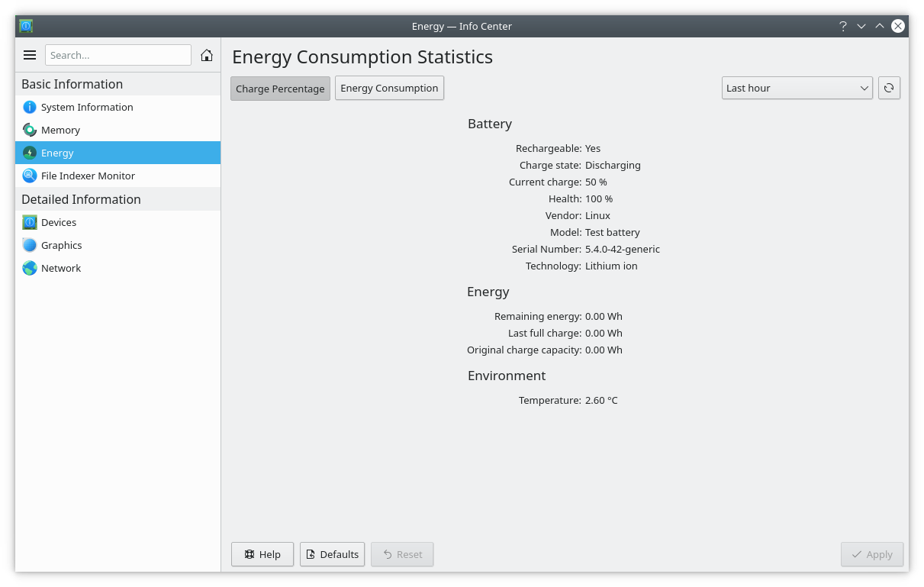
Task: Click the home icon button
Action: (207, 55)
